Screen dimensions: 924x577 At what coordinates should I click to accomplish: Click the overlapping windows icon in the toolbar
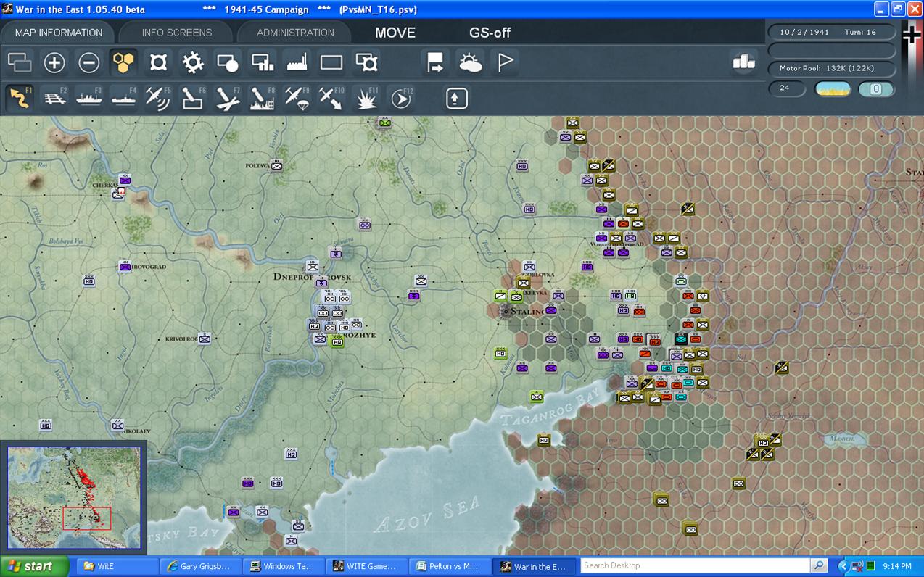click(x=20, y=62)
